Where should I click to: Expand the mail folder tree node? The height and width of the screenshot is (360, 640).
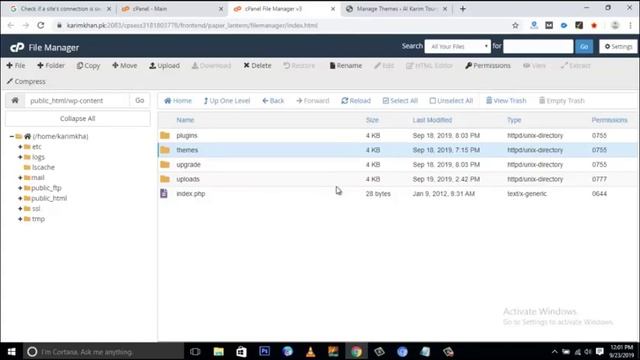point(20,178)
